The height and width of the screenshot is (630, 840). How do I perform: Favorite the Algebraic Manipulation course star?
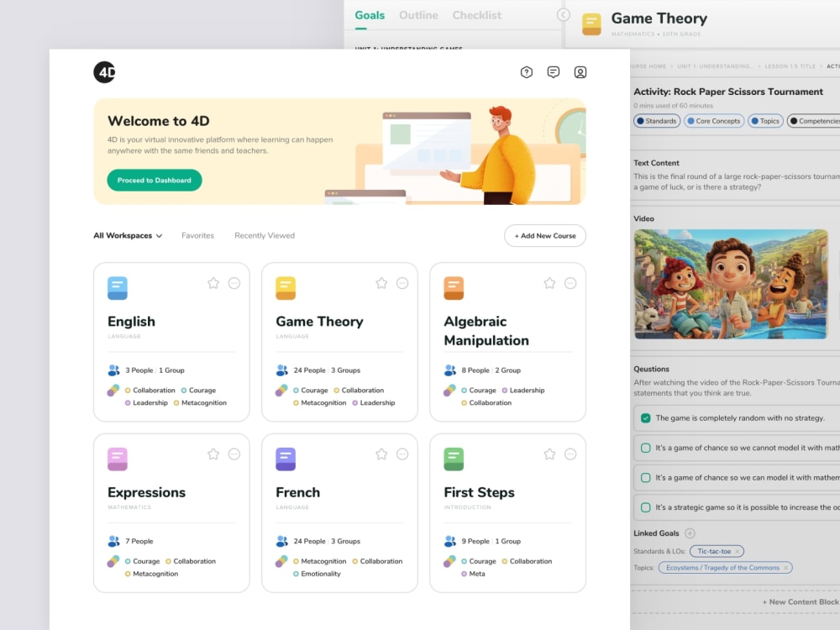tap(549, 283)
